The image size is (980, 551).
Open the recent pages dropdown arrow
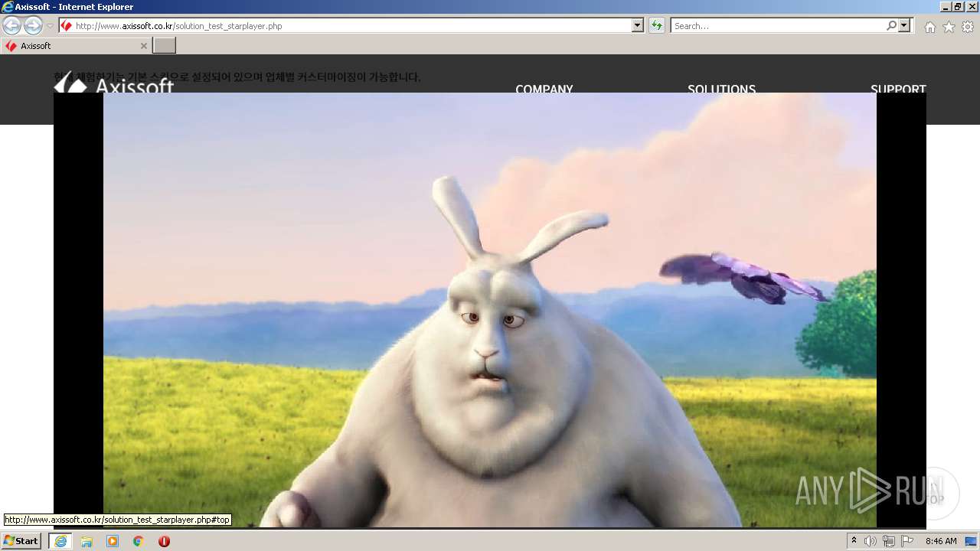50,26
